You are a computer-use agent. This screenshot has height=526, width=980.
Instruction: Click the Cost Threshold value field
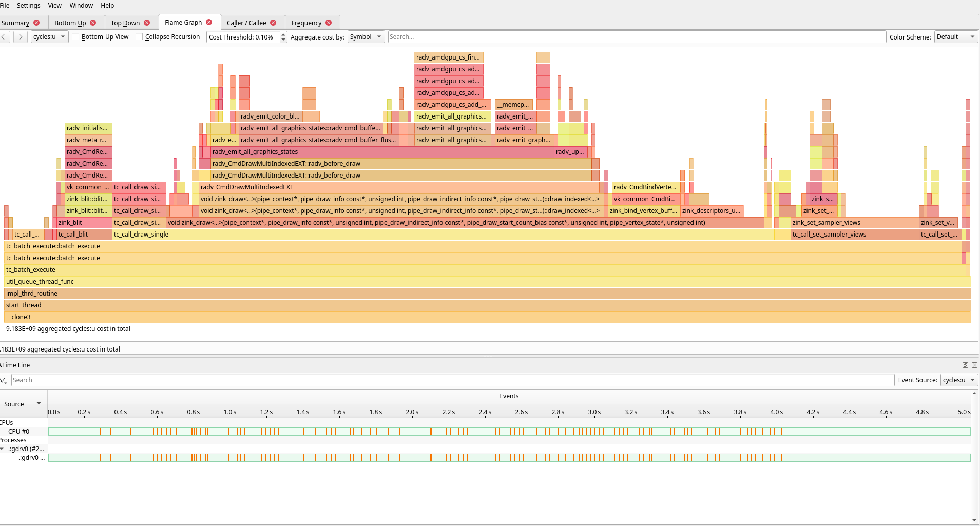(244, 37)
